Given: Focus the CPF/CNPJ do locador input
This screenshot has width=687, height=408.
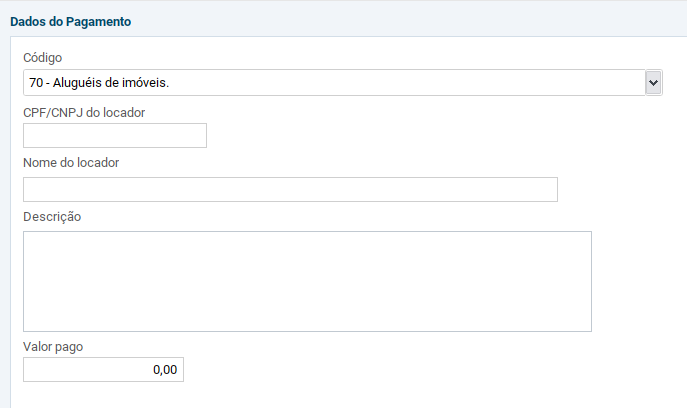Looking at the screenshot, I should [115, 135].
